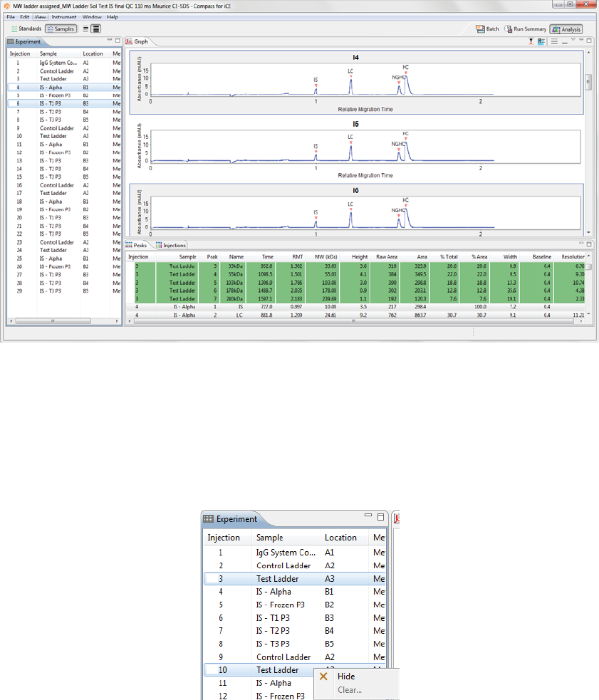Toggle the Samples view button

(x=61, y=28)
